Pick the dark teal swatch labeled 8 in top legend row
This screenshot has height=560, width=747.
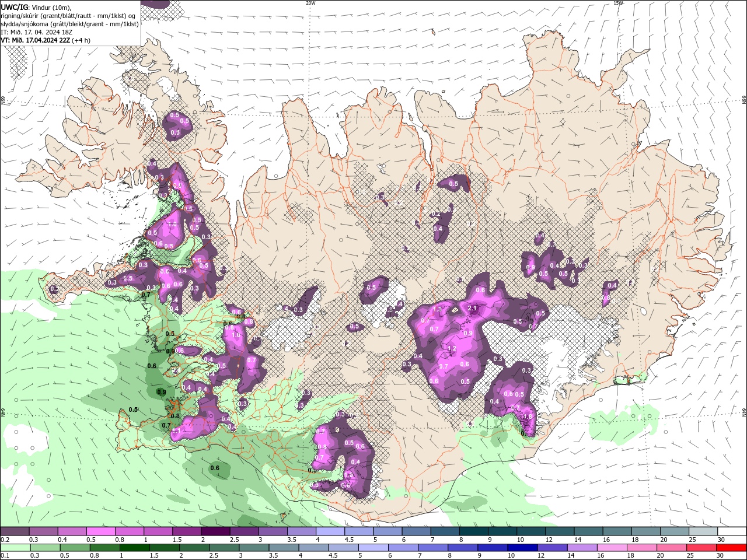coord(473,531)
